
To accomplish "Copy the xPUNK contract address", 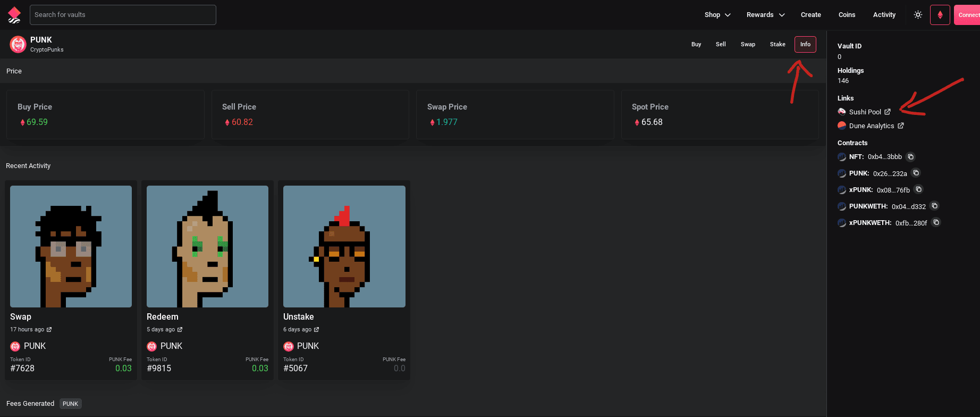I will pyautogui.click(x=918, y=189).
